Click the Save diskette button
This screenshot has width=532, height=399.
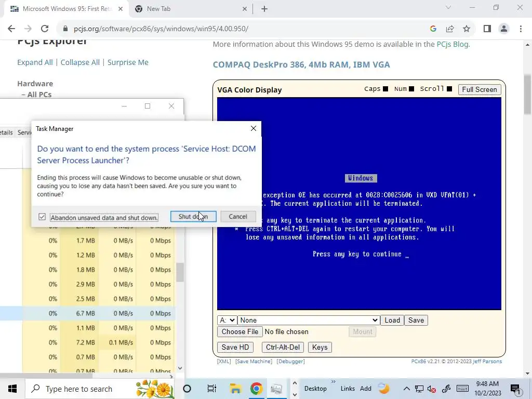tap(416, 320)
